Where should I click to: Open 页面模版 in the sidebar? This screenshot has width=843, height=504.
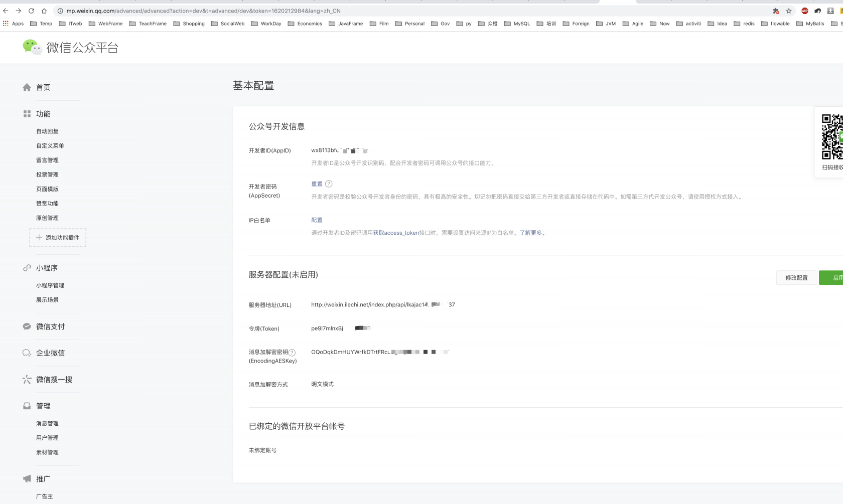(x=47, y=189)
